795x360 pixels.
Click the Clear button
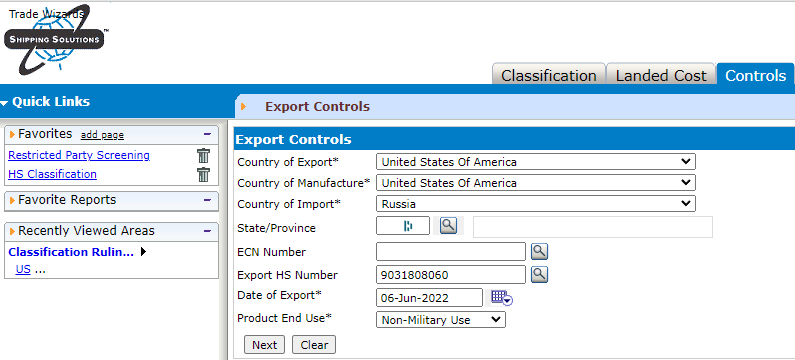click(314, 345)
